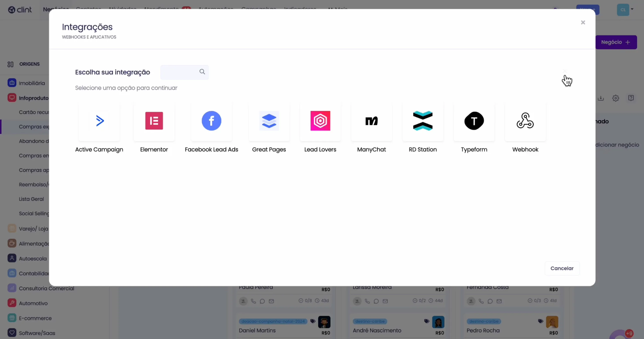The width and height of the screenshot is (644, 339).
Task: Select the Typeform integration icon
Action: point(474,121)
